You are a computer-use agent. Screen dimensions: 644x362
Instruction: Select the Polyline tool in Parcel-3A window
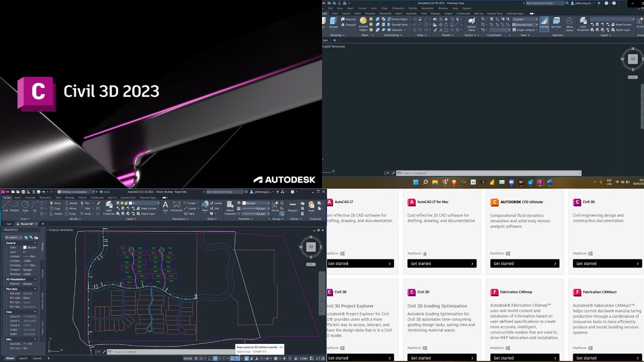(15, 206)
